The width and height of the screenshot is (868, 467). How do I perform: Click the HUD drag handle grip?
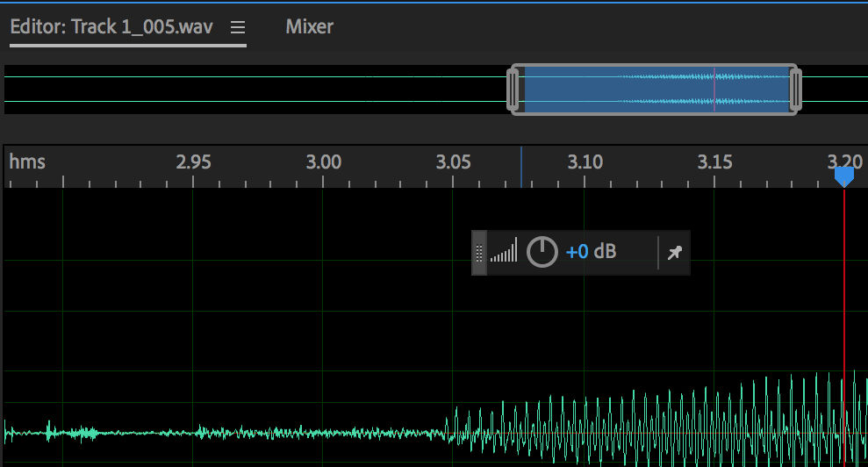(x=479, y=253)
